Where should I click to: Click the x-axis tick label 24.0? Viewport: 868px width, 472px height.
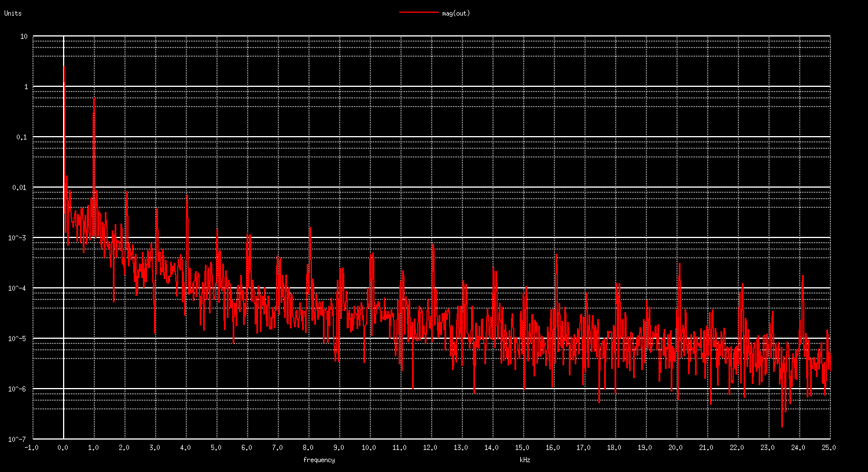799,448
